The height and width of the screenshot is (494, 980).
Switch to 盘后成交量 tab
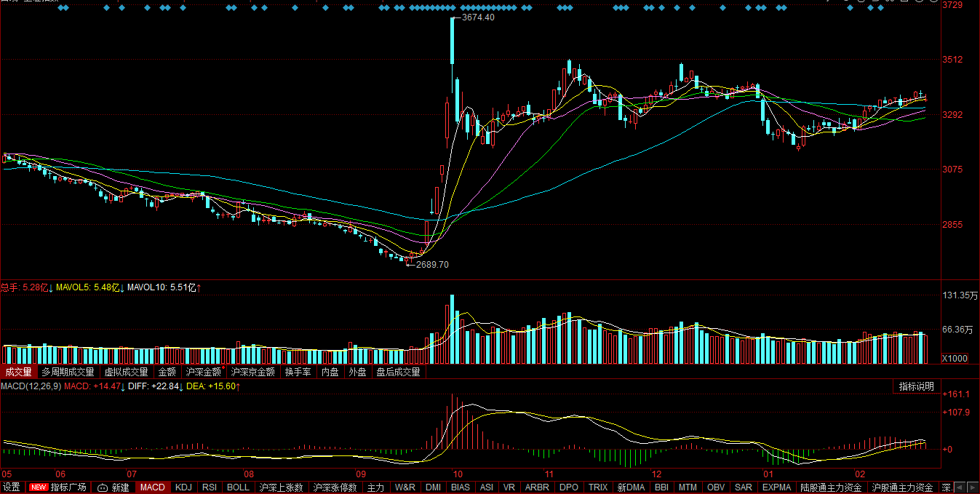pos(398,372)
